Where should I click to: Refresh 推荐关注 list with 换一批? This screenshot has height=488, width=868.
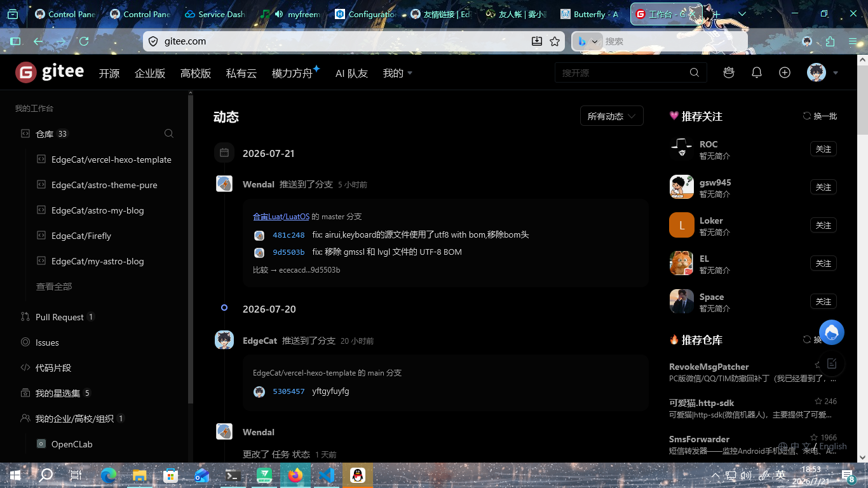coord(820,116)
